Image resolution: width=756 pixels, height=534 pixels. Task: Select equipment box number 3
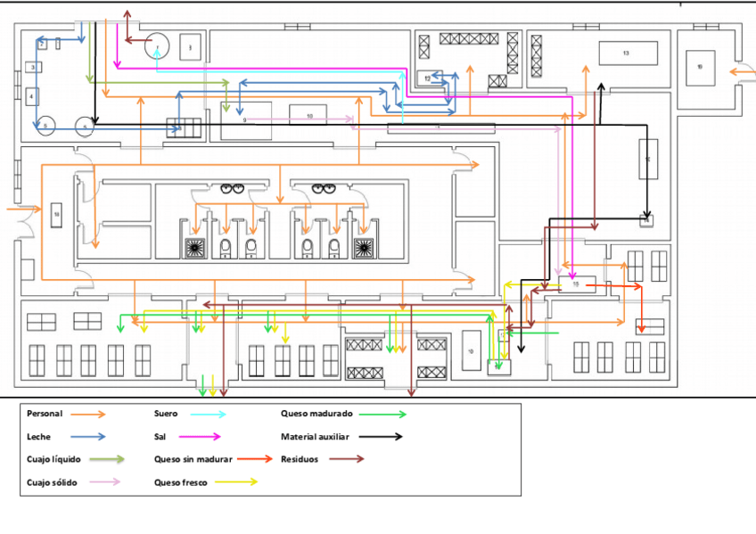31,67
